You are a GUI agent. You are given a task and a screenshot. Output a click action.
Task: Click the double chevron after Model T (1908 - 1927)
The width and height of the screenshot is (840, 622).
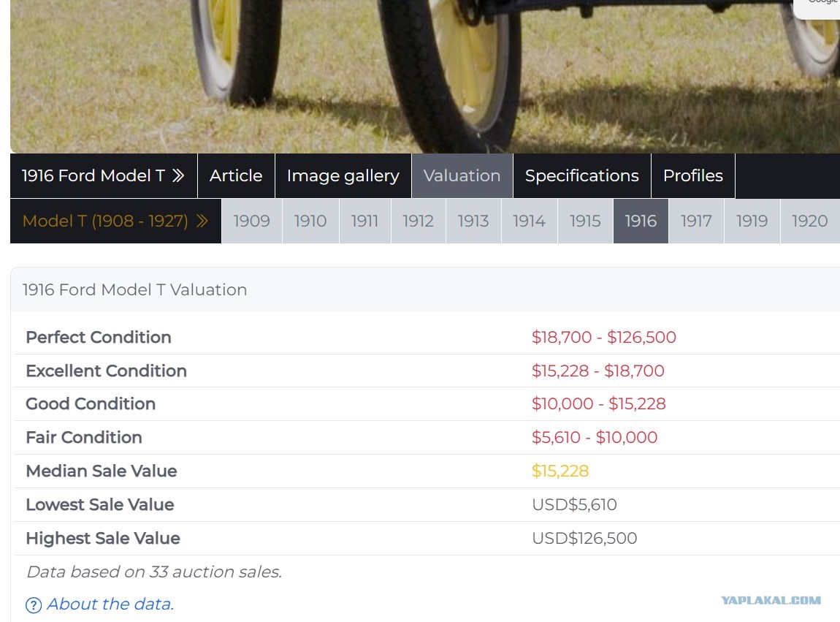pyautogui.click(x=202, y=221)
